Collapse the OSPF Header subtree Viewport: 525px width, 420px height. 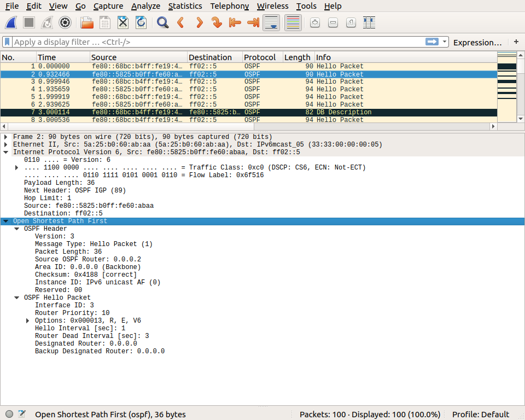point(17,229)
